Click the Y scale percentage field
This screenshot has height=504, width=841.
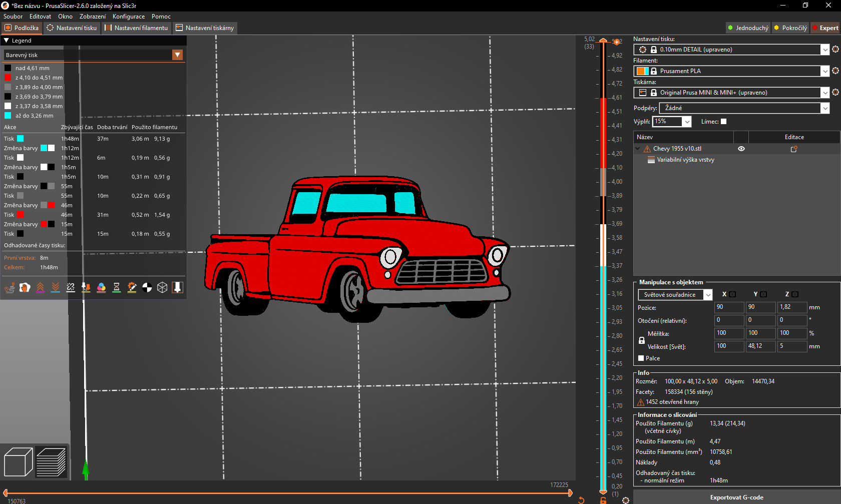(760, 333)
